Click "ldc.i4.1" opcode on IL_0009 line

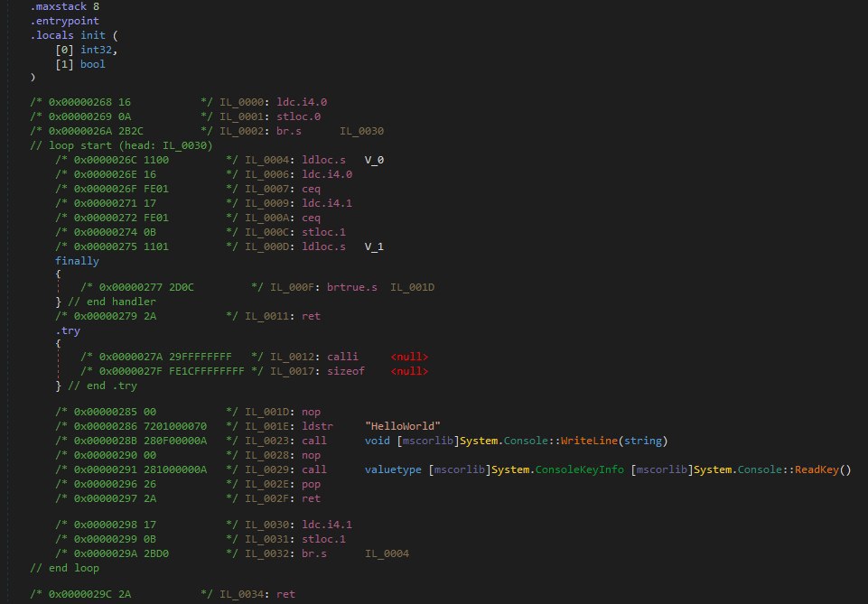(327, 203)
